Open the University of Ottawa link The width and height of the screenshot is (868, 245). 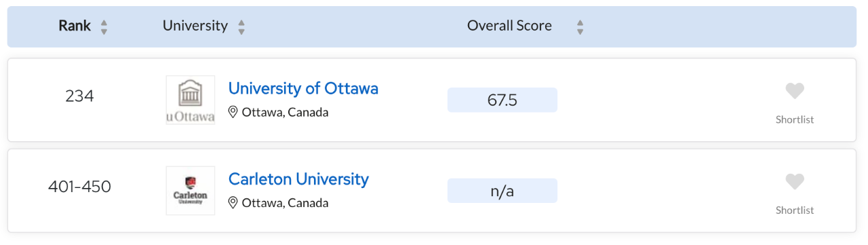303,88
